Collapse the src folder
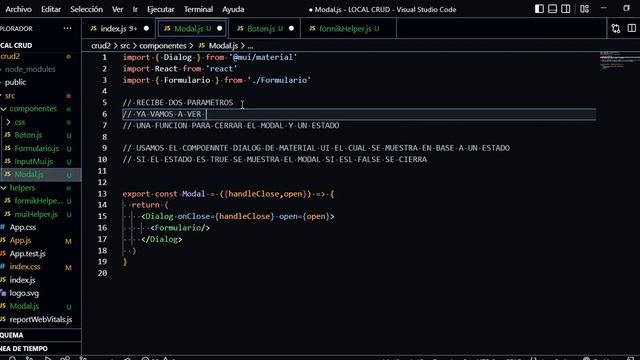The width and height of the screenshot is (640, 360). click(x=10, y=96)
